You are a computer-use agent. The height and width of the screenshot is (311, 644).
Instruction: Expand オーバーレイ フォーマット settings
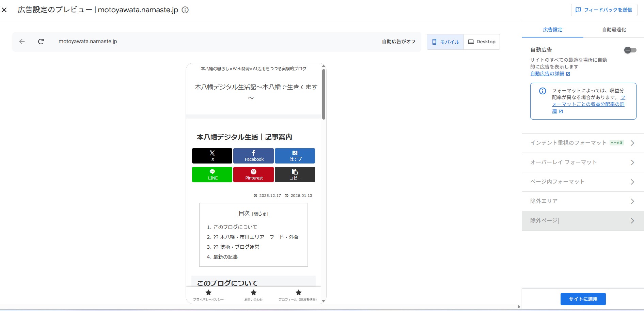[x=582, y=162]
